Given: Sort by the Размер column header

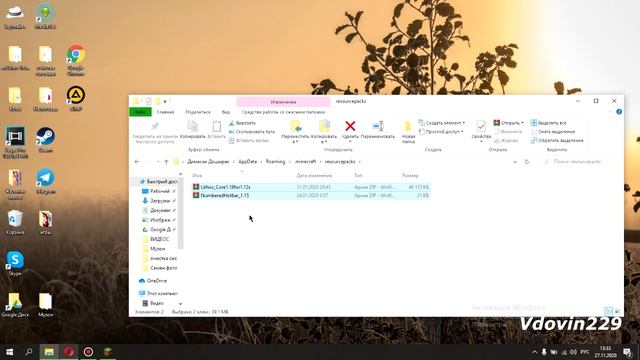Looking at the screenshot, I should click(410, 175).
